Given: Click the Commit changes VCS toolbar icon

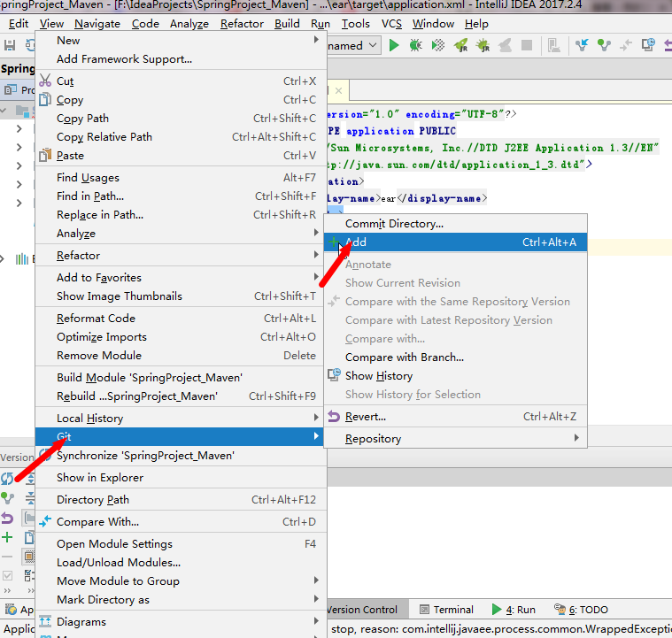Looking at the screenshot, I should (x=604, y=45).
